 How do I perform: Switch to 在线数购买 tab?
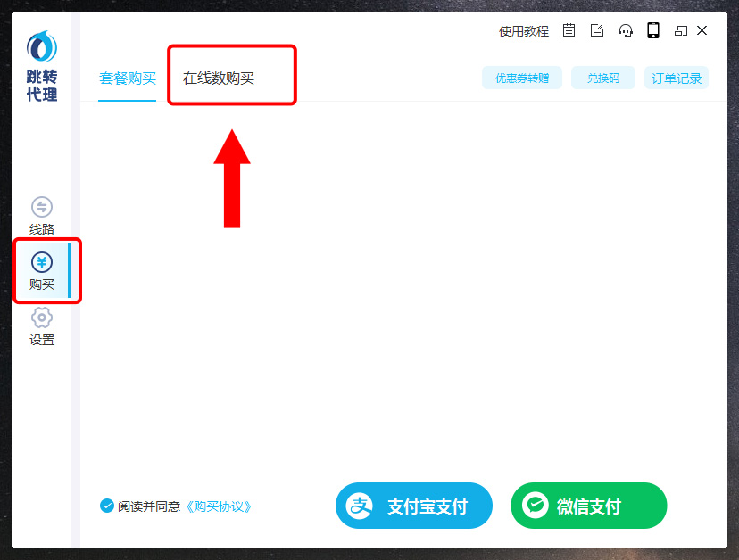point(219,78)
